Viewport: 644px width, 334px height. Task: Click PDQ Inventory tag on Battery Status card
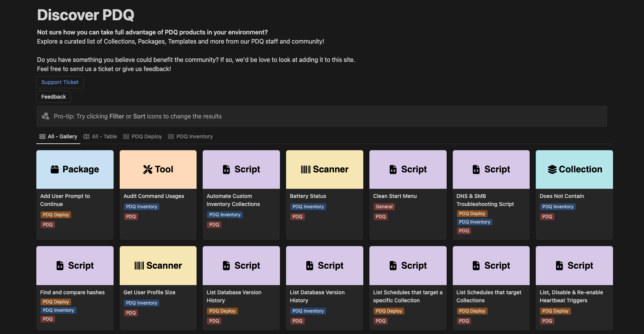point(308,207)
